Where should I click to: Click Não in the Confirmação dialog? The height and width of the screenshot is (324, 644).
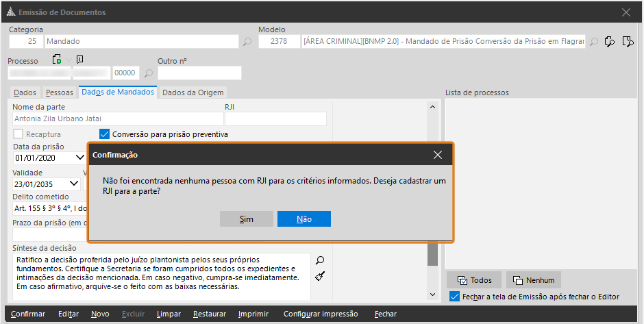(x=304, y=219)
